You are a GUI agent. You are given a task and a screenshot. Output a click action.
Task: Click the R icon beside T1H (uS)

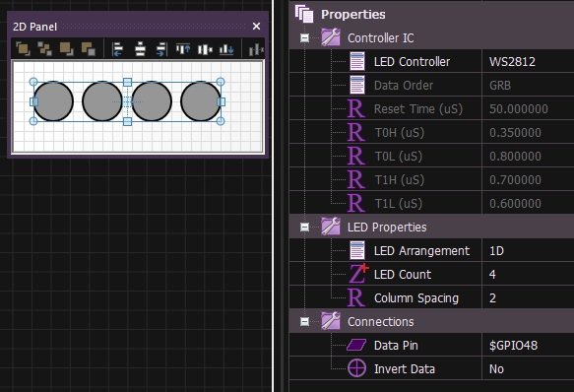[355, 179]
